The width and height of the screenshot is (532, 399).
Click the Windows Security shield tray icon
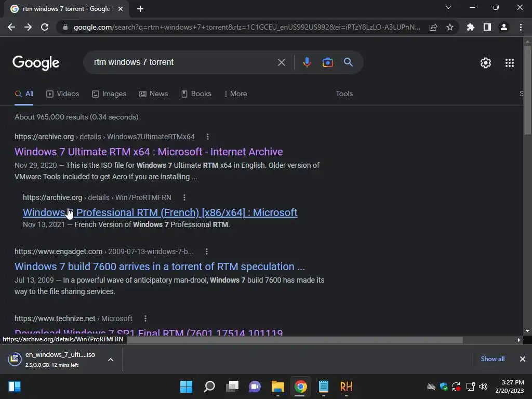click(x=444, y=387)
